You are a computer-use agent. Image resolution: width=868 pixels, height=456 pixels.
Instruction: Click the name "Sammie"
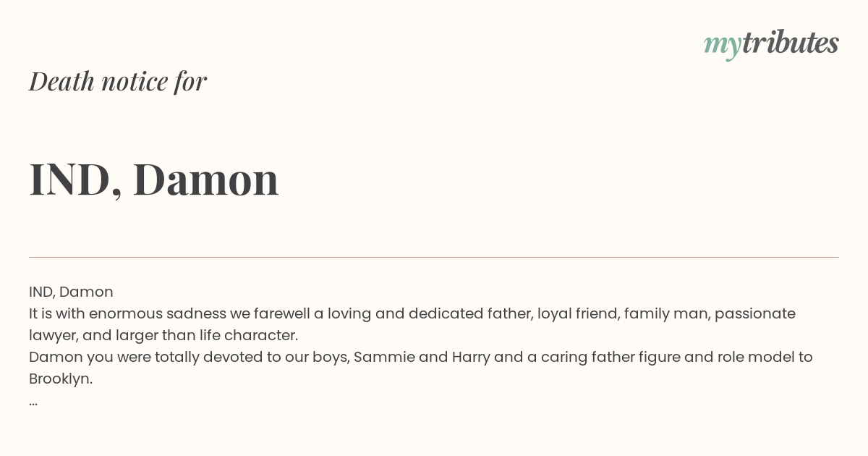click(x=383, y=357)
